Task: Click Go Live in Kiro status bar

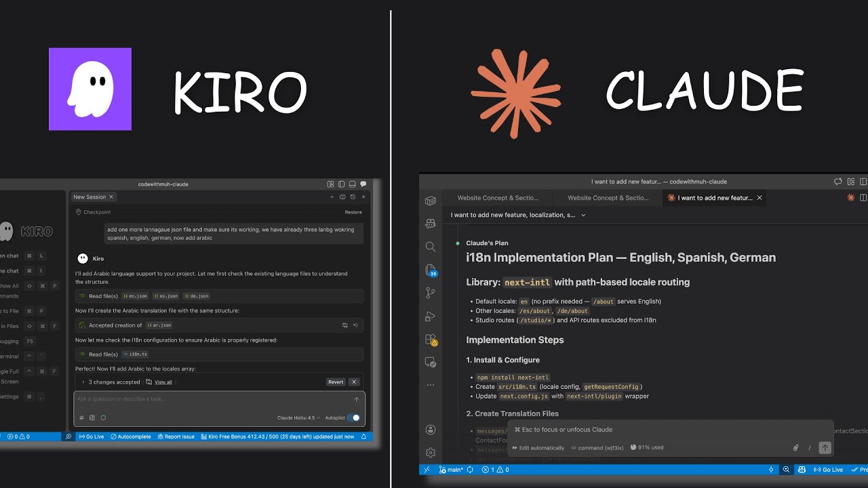Action: pyautogui.click(x=91, y=436)
